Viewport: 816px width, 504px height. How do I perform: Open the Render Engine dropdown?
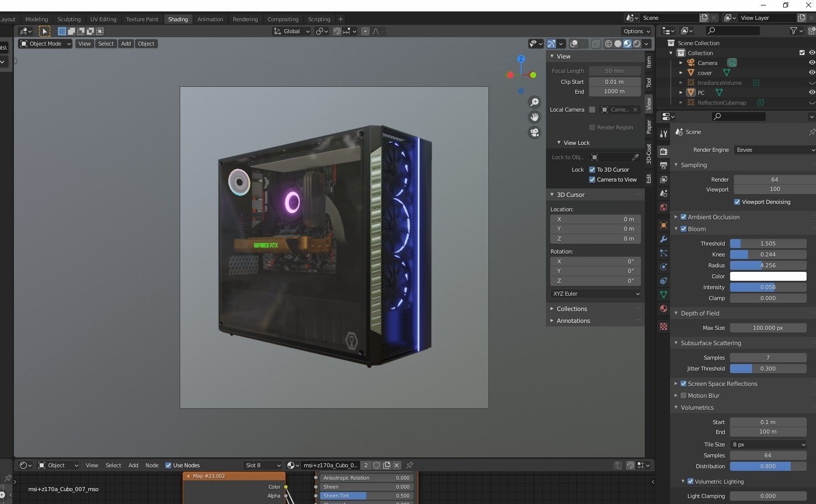[775, 150]
